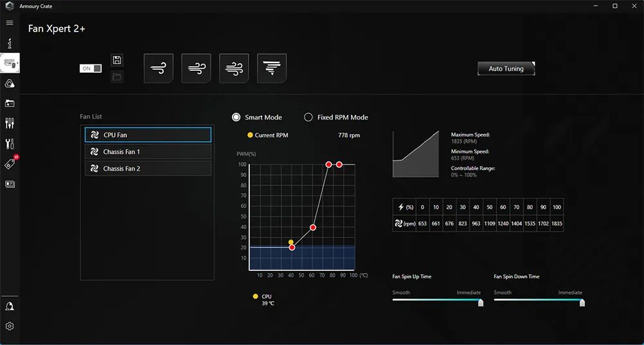This screenshot has width=644, height=345.
Task: Open Scenario Profiles sliders icon in sidebar
Action: tap(10, 123)
